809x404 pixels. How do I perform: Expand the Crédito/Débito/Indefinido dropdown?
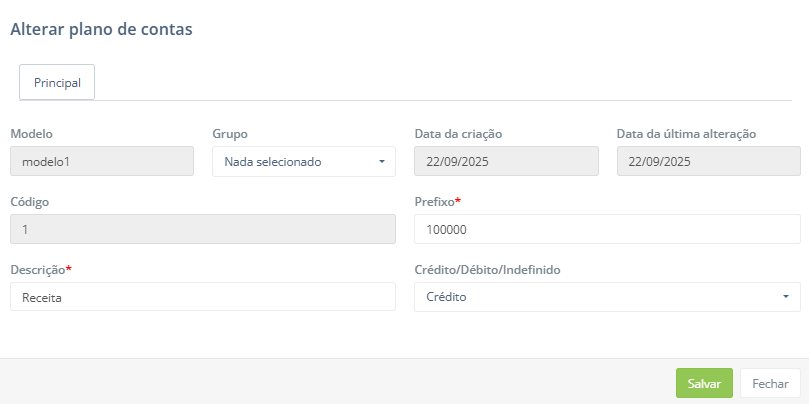607,297
